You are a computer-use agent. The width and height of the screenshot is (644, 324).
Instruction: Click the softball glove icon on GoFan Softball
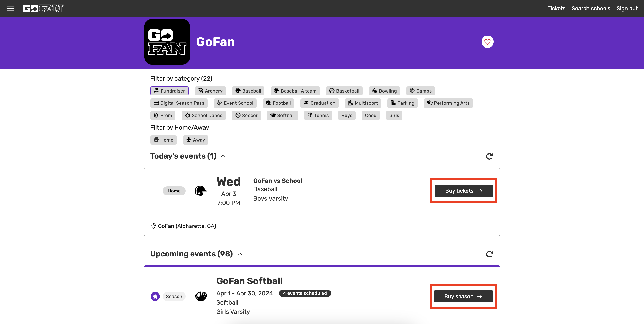(x=201, y=296)
